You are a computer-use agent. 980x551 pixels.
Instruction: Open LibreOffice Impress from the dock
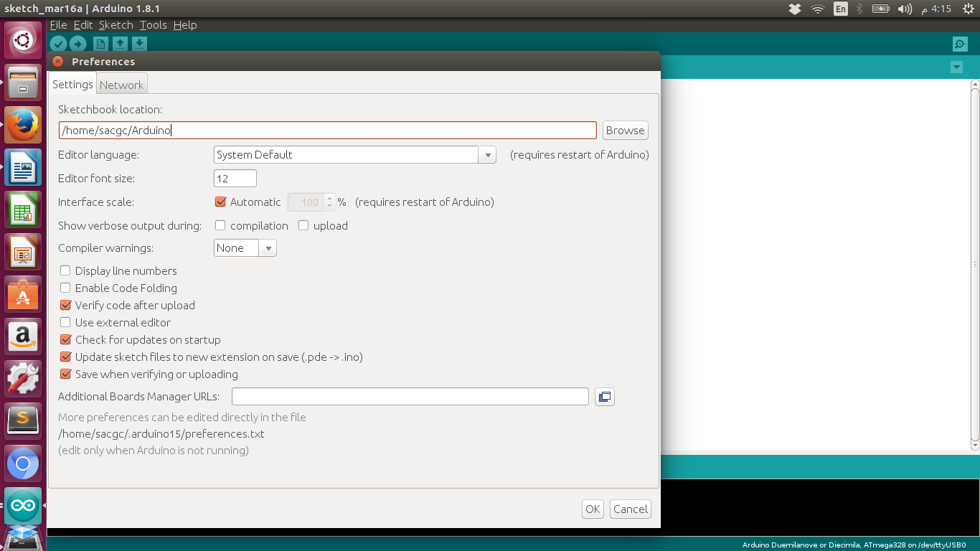pyautogui.click(x=23, y=252)
